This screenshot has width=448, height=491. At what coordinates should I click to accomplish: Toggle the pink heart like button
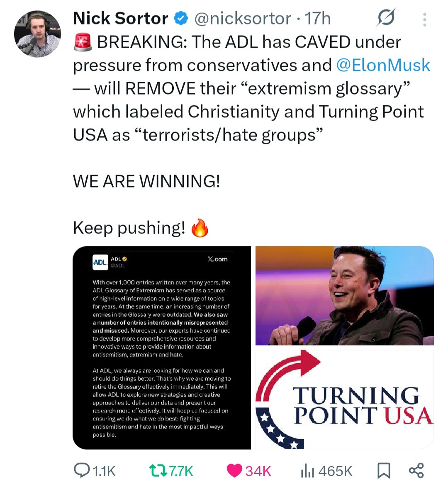click(x=234, y=471)
